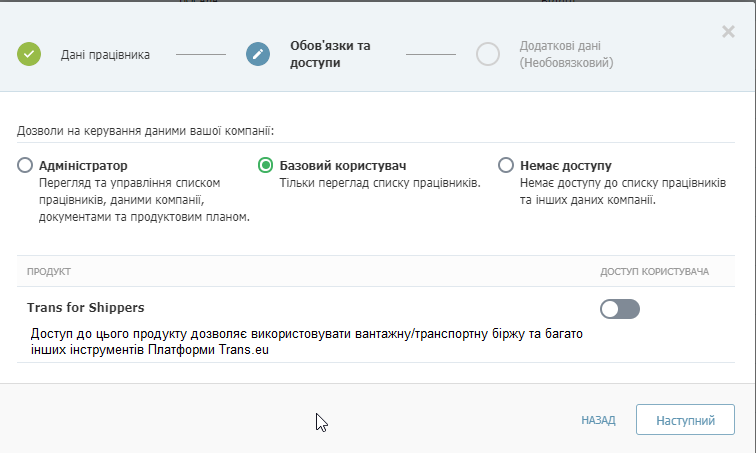This screenshot has height=453, width=756.
Task: Click text 'Тільки перегляд списку працівників.'
Action: 380,183
